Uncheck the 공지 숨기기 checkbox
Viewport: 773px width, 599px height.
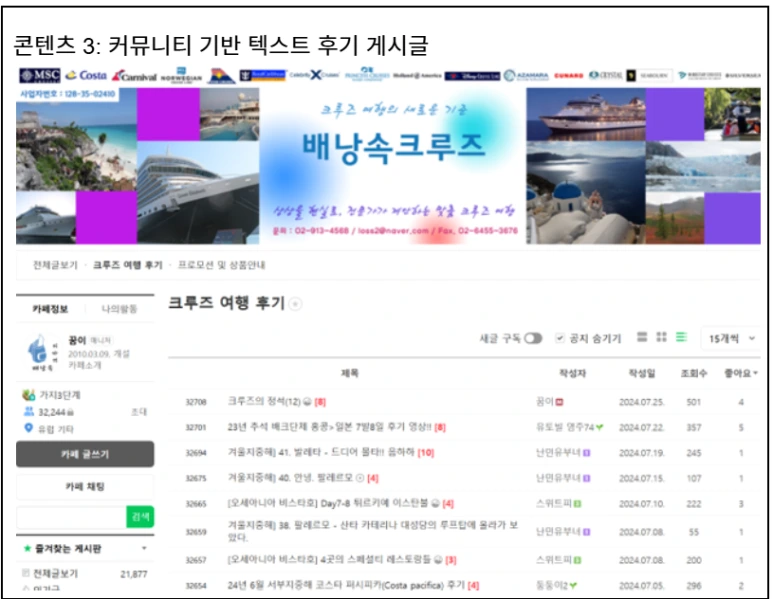(x=560, y=338)
